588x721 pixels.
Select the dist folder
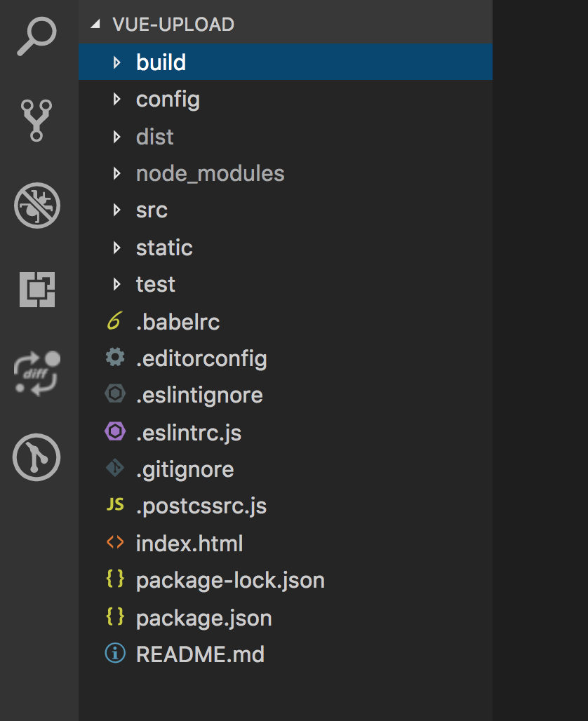(x=154, y=137)
